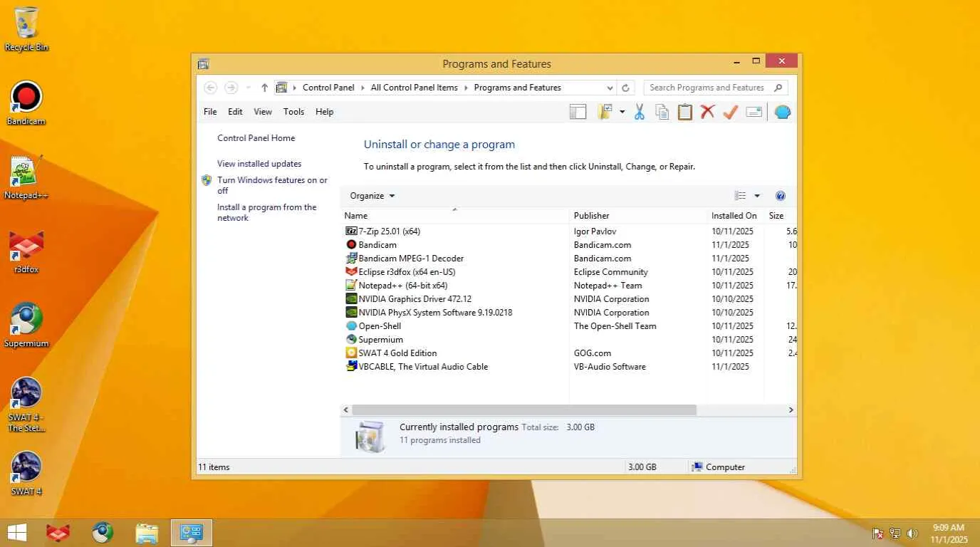Open the File menu
980x547 pixels.
(x=210, y=112)
